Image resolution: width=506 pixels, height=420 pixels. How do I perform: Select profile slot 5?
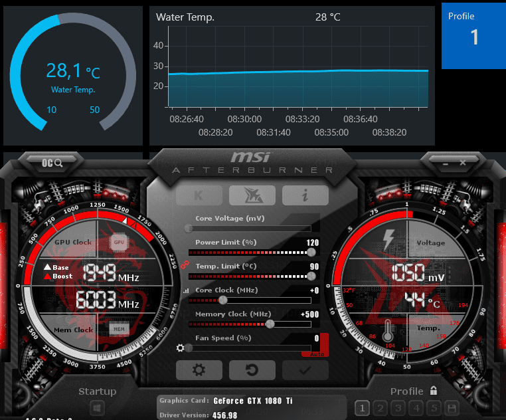click(434, 408)
